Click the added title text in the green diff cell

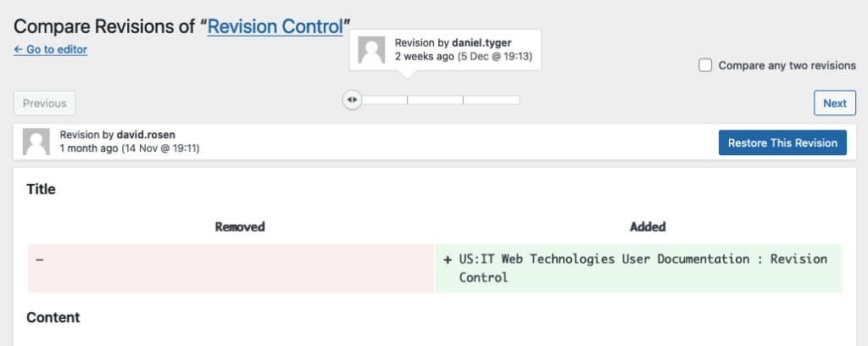tap(643, 268)
